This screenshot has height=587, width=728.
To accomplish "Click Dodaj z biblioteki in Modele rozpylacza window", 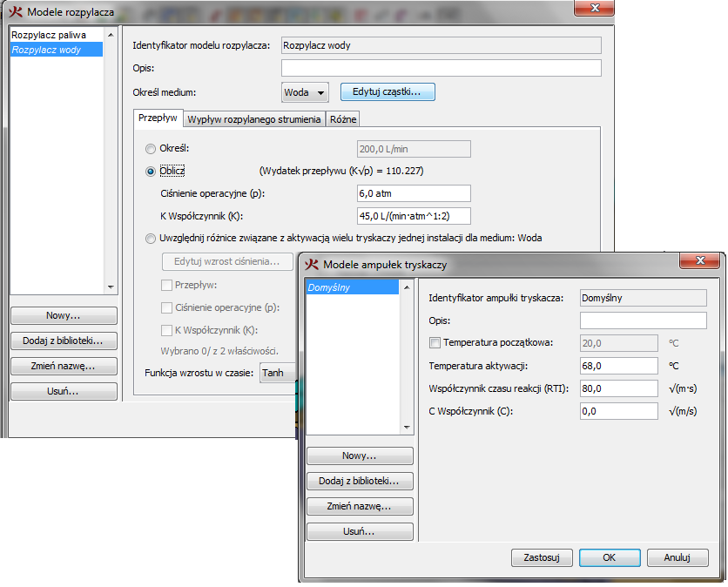I will [64, 341].
